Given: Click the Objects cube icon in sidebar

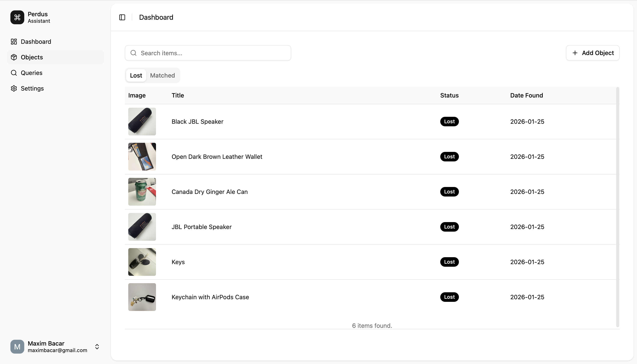Looking at the screenshot, I should [14, 57].
